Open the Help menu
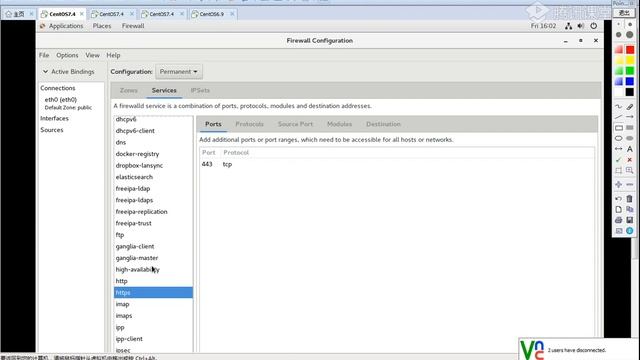This screenshot has height=360, width=640. (x=113, y=55)
